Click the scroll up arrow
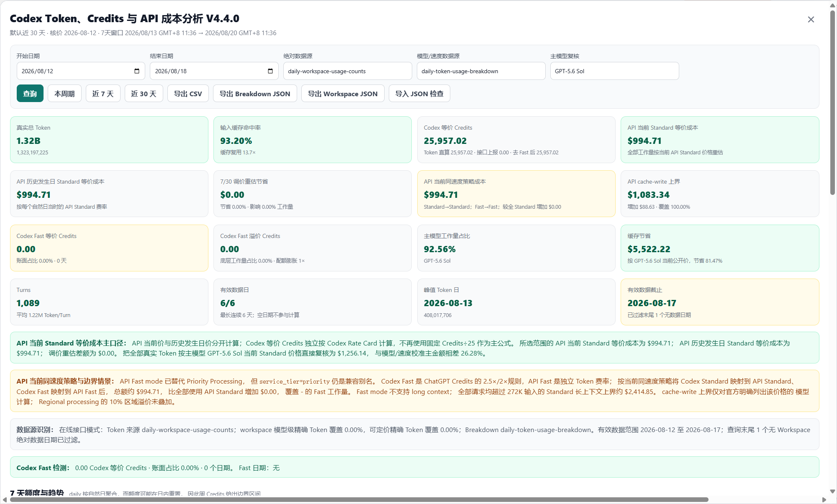 [x=833, y=5]
